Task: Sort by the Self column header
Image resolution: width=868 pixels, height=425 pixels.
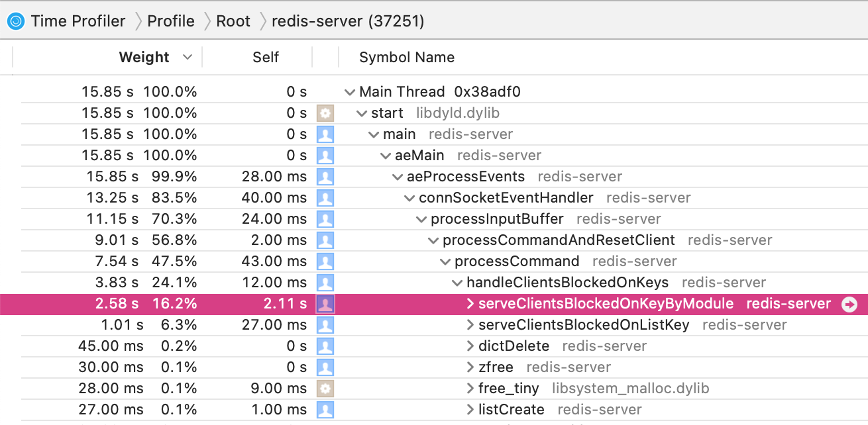Action: (266, 57)
